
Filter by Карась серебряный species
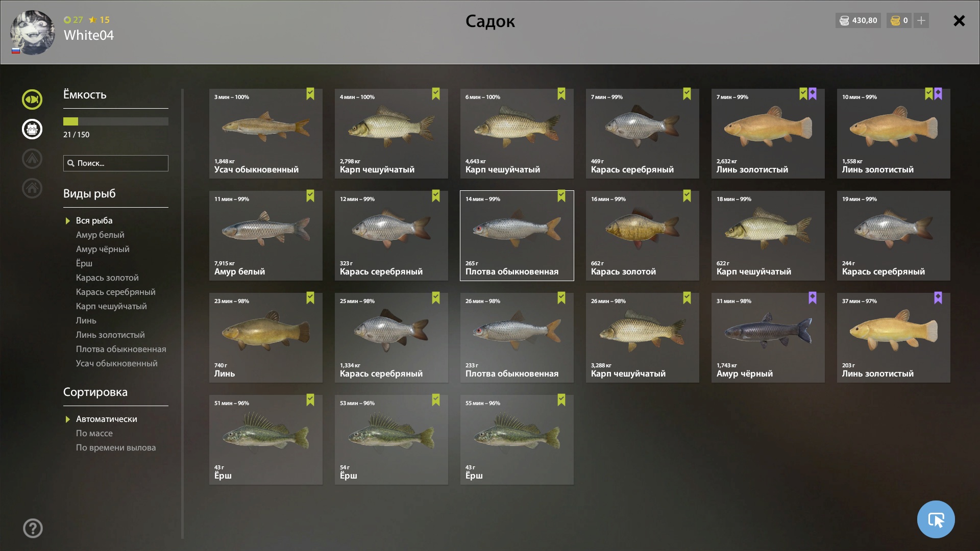coord(116,292)
